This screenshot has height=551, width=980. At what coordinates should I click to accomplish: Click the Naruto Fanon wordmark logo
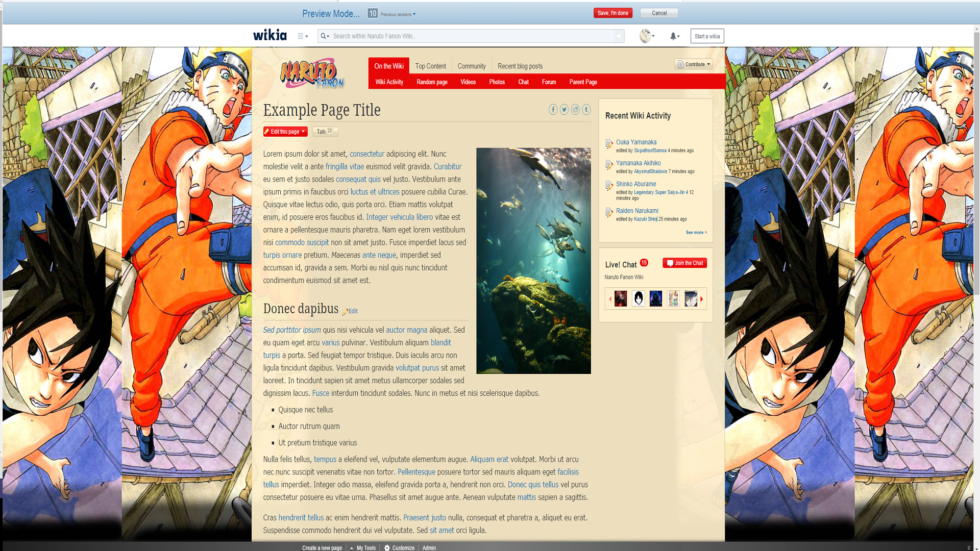(x=312, y=74)
